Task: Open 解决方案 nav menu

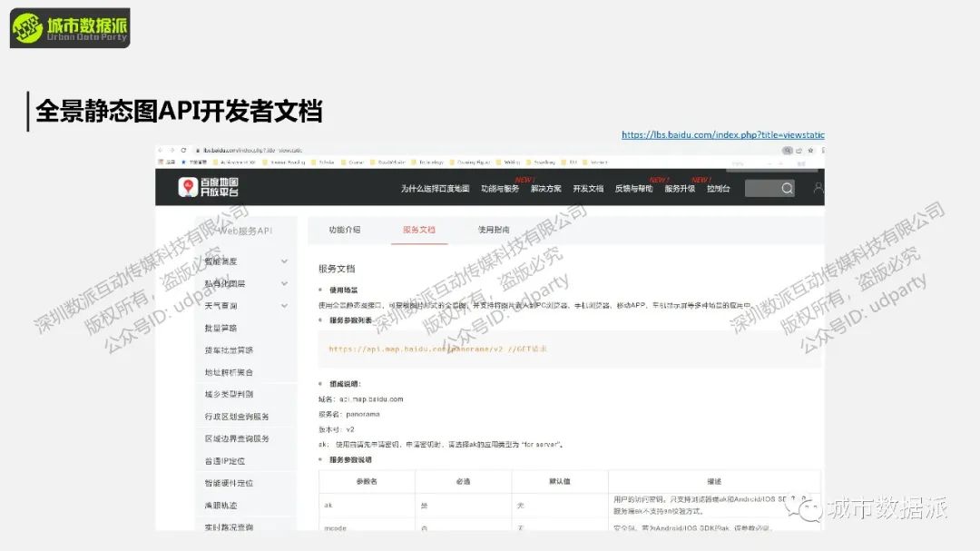Action: pyautogui.click(x=545, y=188)
